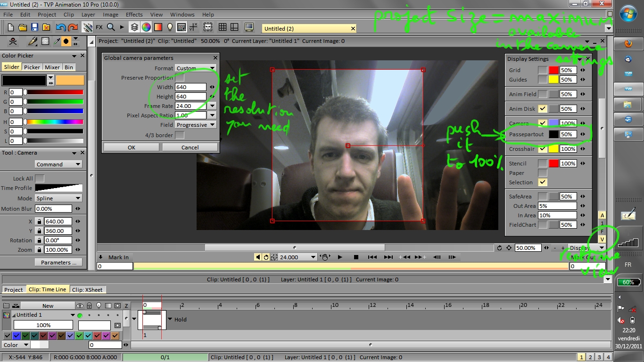The height and width of the screenshot is (362, 644).
Task: Switch to the Clip: XSheet tab
Action: (x=88, y=289)
